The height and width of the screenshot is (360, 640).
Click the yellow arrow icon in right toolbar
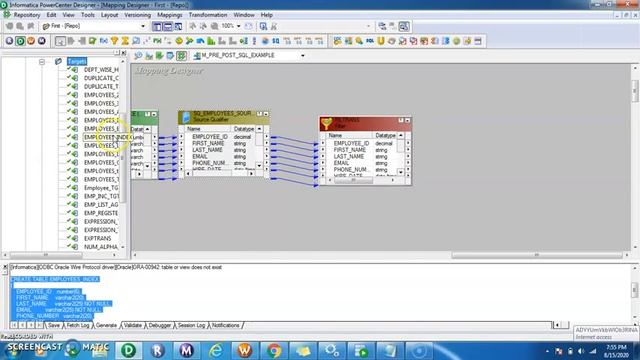(467, 41)
